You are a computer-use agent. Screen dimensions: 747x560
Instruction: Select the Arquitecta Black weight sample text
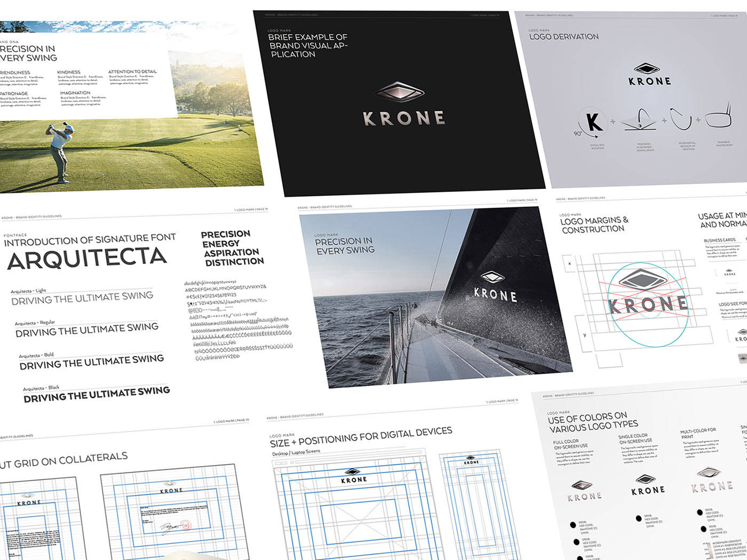[x=97, y=395]
